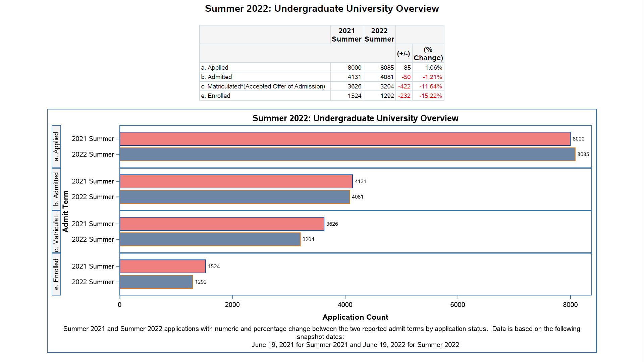Click the 'e. Enrolled' vertical panel label
Screen dimensions: 644x362
(x=56, y=274)
